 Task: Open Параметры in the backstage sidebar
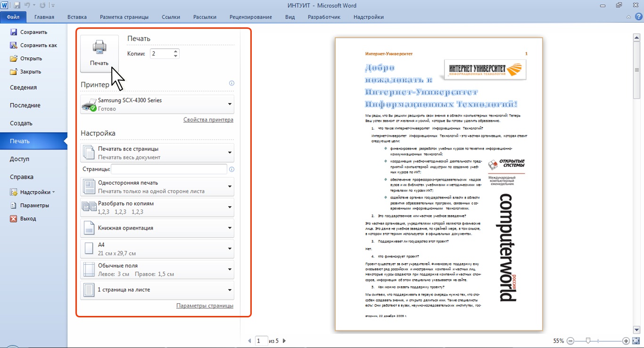tap(29, 205)
